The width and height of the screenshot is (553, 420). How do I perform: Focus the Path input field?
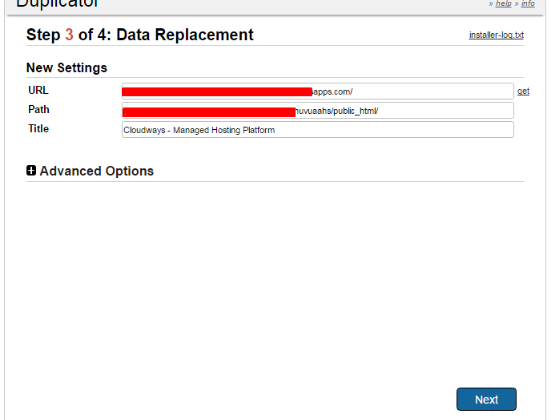318,111
